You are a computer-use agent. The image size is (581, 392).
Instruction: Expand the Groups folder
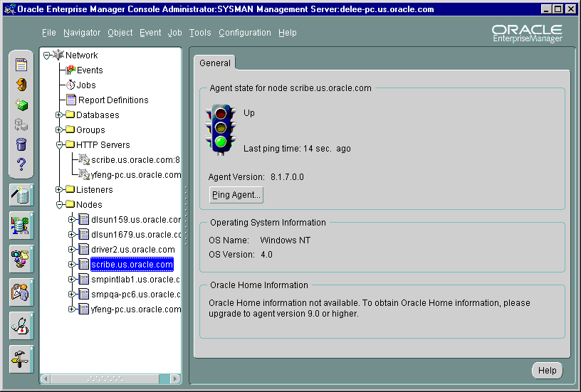pyautogui.click(x=58, y=129)
